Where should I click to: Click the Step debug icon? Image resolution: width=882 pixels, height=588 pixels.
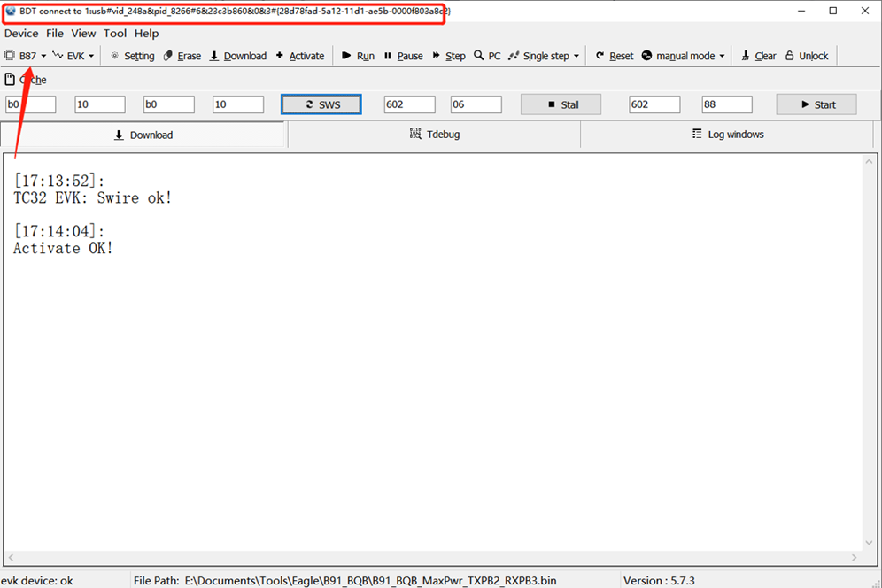pyautogui.click(x=449, y=56)
